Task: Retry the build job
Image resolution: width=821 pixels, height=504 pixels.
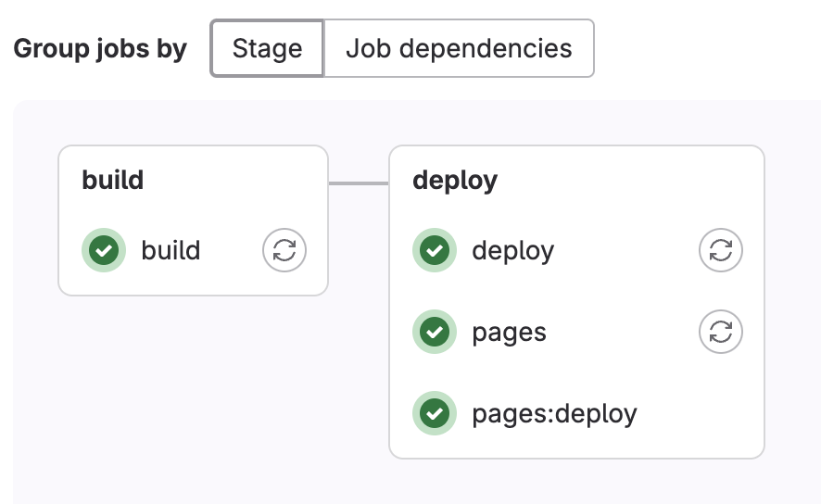Action: point(284,250)
